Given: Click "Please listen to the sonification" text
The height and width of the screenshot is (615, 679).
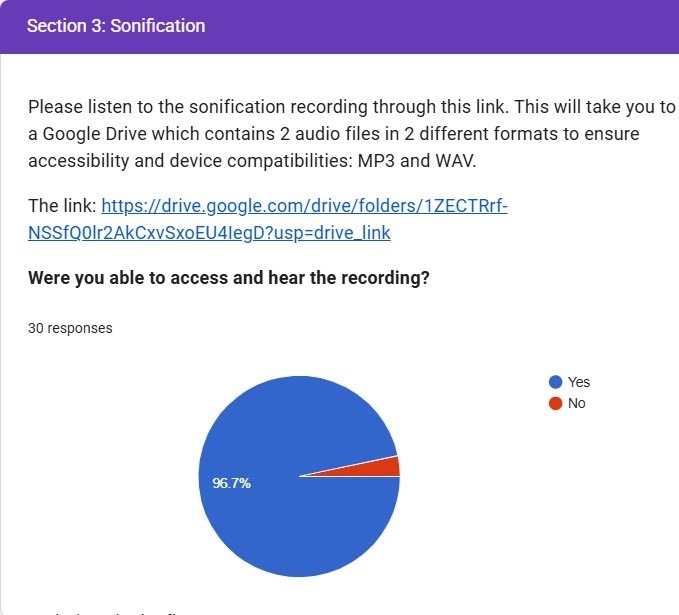Looking at the screenshot, I should (150, 107).
